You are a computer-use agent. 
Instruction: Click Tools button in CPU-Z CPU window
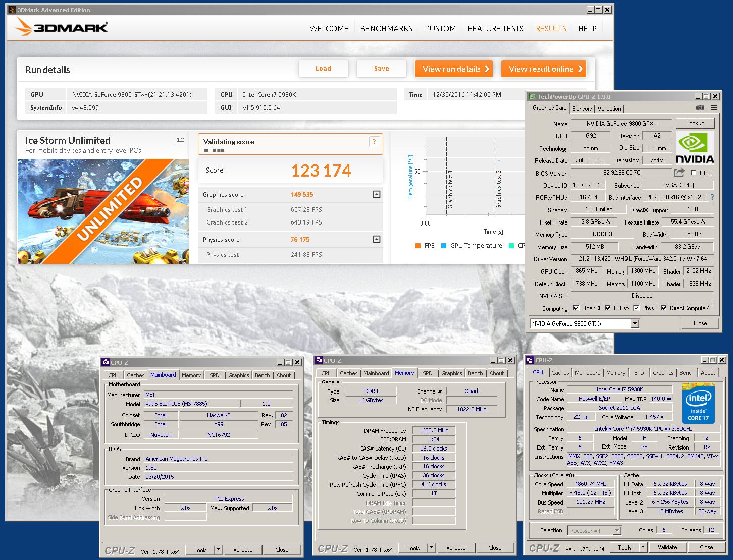click(624, 547)
